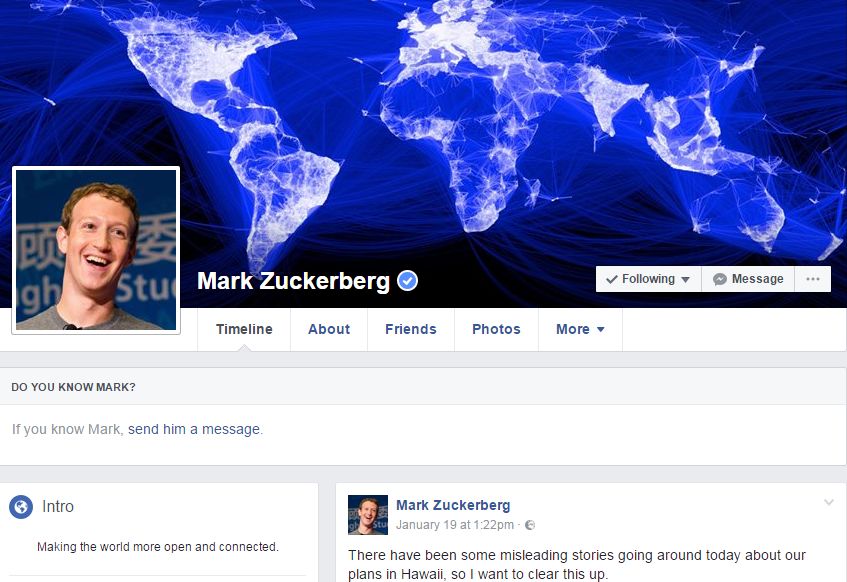Image resolution: width=847 pixels, height=582 pixels.
Task: Click the "send him a message" link
Action: [194, 429]
